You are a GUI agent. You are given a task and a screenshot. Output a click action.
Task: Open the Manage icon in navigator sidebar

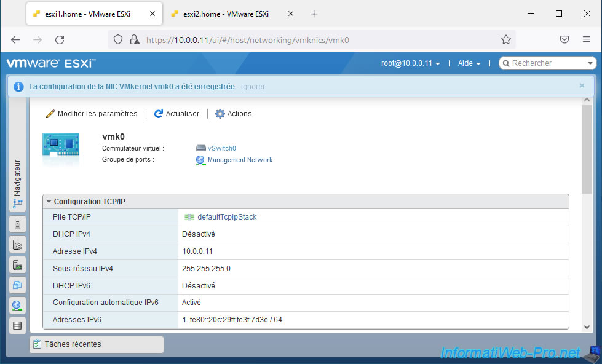[17, 245]
